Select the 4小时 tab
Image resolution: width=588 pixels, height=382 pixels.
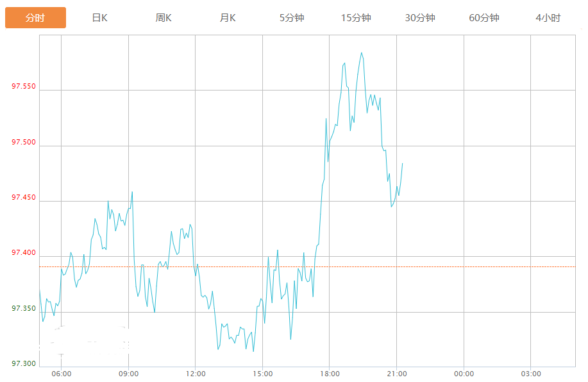pyautogui.click(x=548, y=18)
